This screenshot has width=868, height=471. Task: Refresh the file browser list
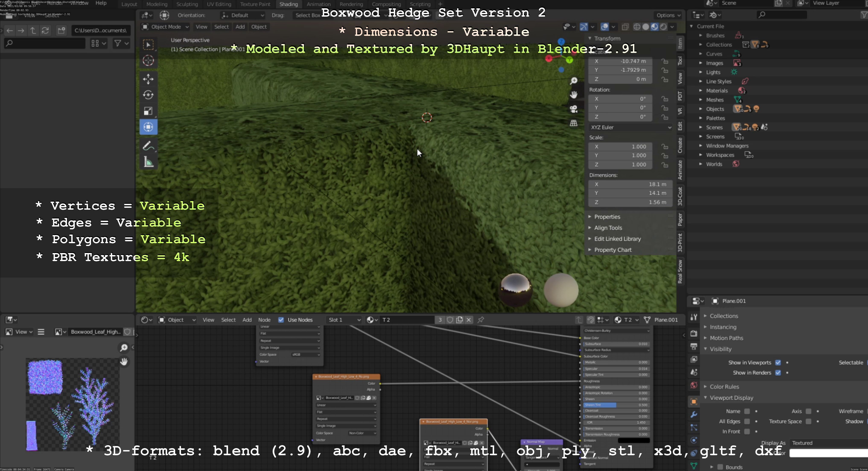click(x=45, y=31)
